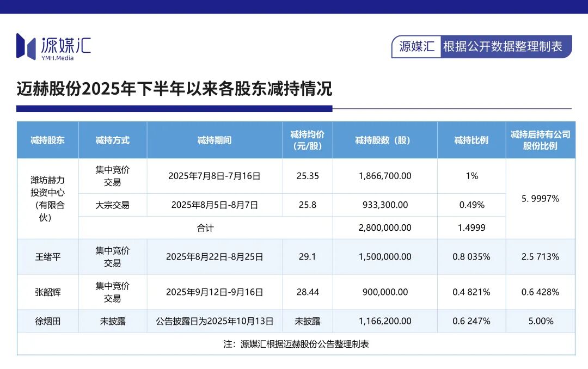Click the 减持均价(元/股) column header
This screenshot has height=369, width=588.
(308, 140)
